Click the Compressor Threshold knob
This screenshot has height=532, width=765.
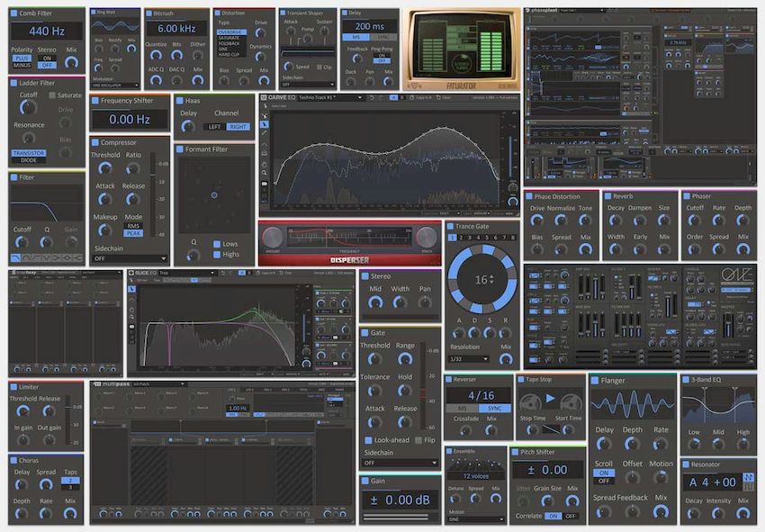pos(105,169)
